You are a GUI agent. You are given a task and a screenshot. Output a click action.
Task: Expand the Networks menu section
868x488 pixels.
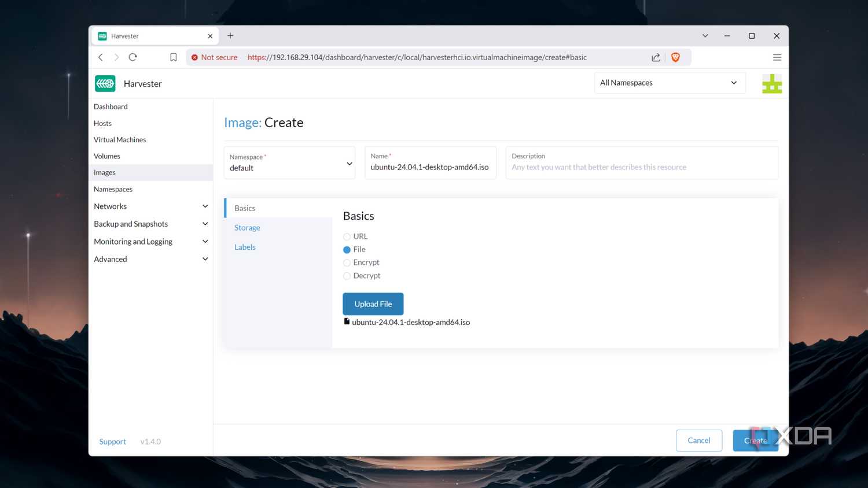tap(205, 206)
